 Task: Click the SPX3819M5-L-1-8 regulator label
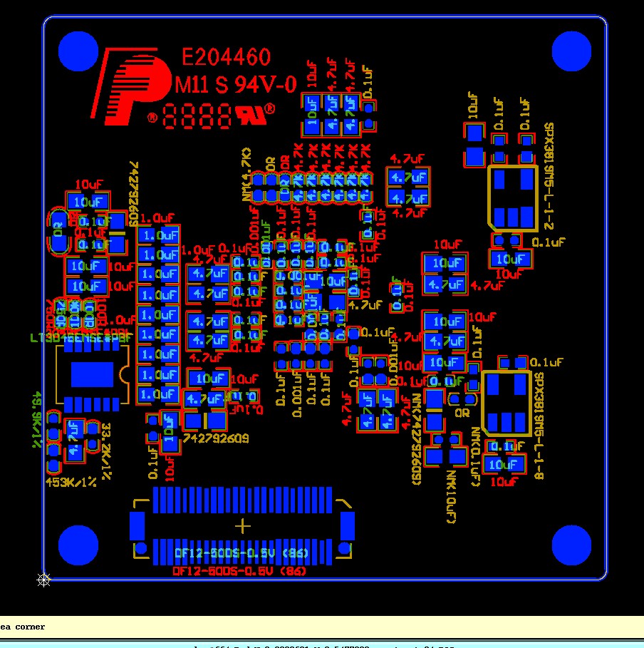(539, 426)
